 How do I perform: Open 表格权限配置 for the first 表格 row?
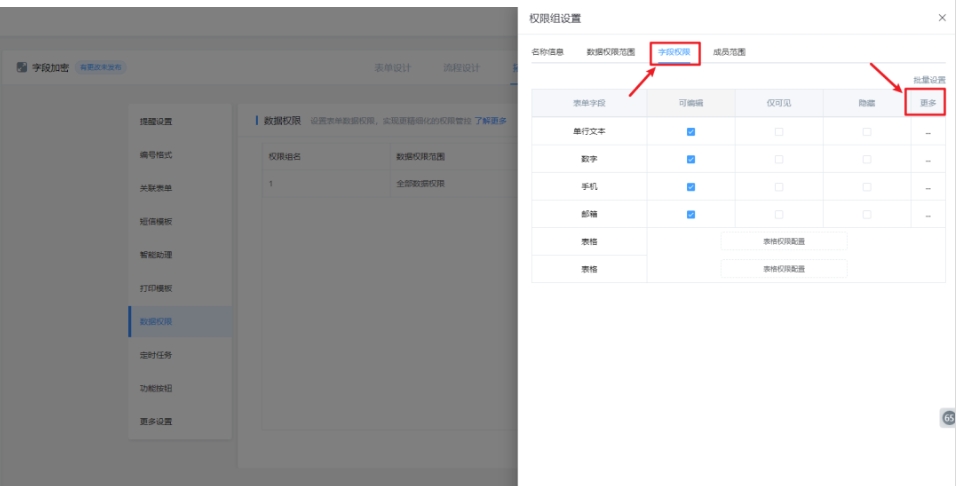click(x=784, y=241)
